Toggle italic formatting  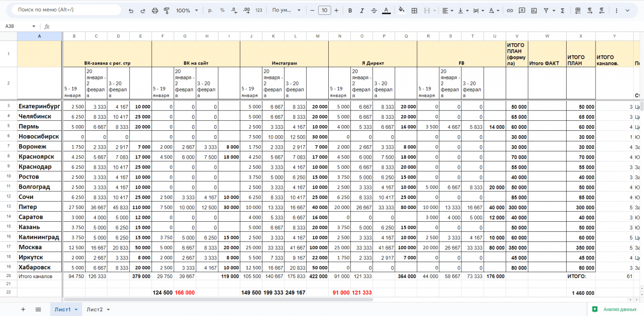[362, 11]
